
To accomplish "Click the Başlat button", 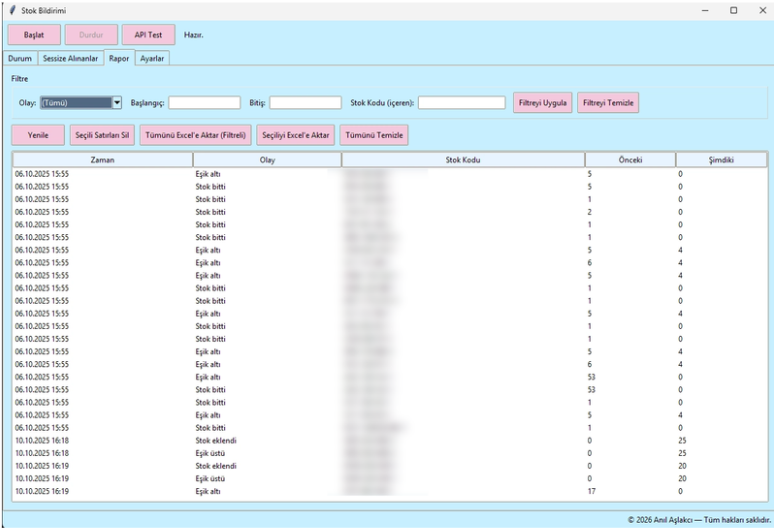I will coord(34,35).
